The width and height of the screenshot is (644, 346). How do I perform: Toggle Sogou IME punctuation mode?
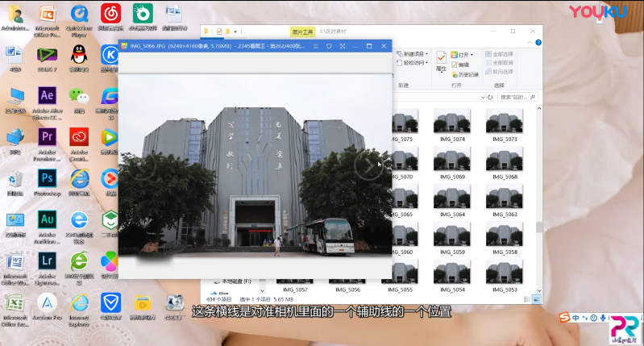pos(585,318)
